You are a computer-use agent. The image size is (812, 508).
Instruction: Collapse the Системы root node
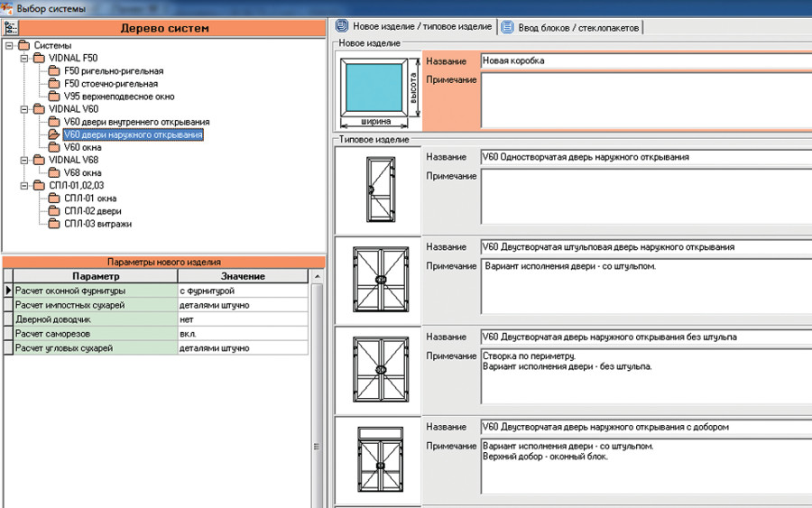pyautogui.click(x=9, y=46)
